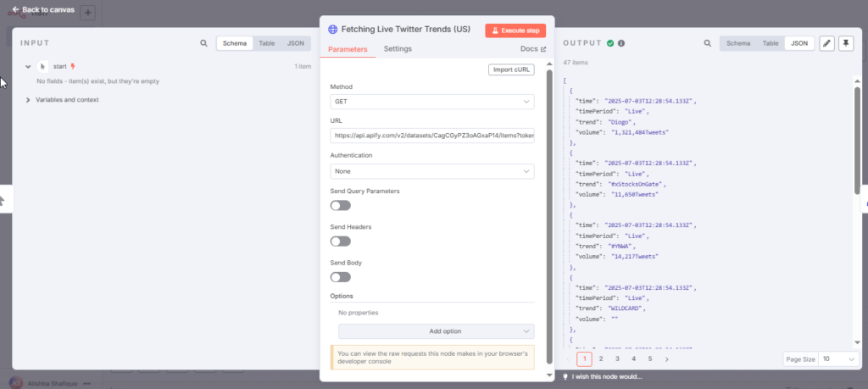Toggle the Send Body switch
Viewport: 868px width, 389px height.
(341, 277)
